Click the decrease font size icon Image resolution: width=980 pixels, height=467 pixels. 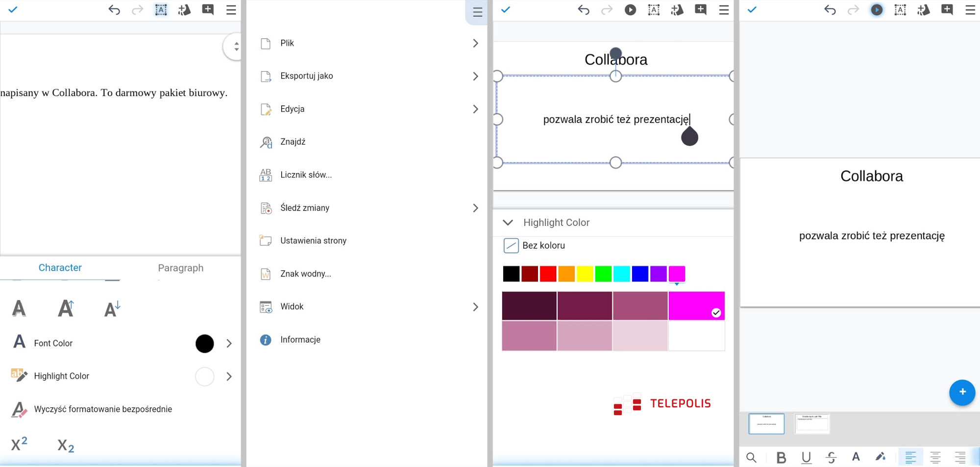(x=112, y=309)
